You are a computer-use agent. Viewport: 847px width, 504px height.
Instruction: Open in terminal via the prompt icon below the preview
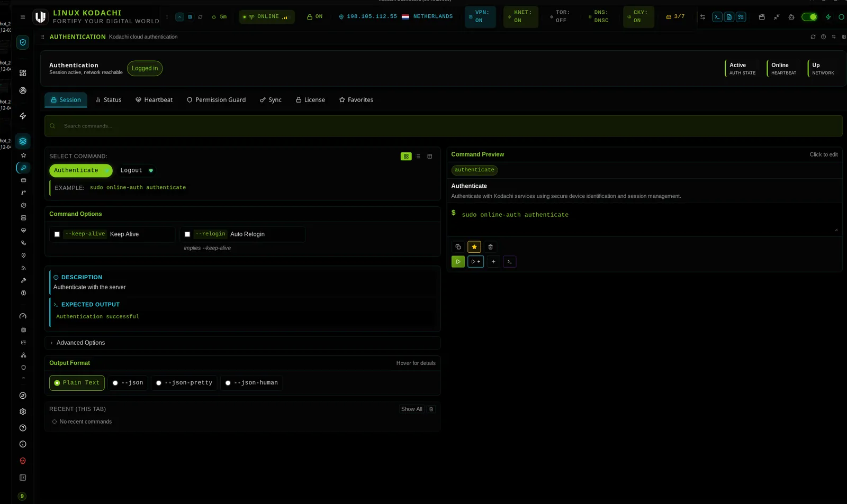(x=509, y=262)
